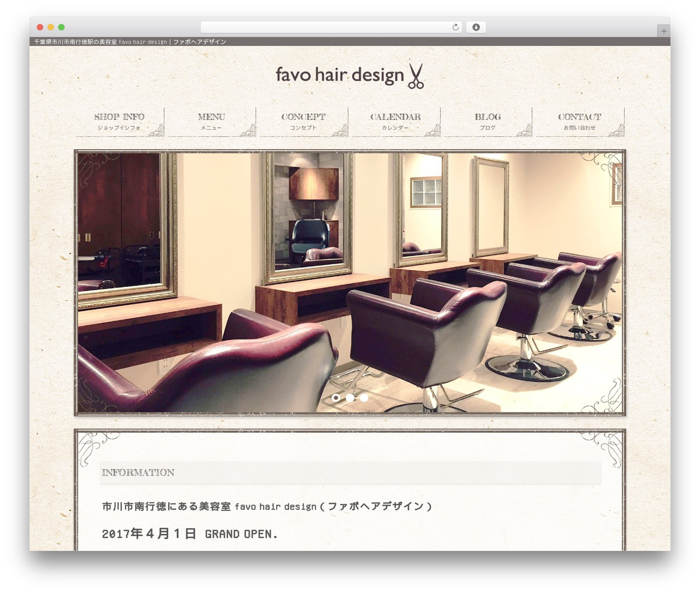Click the '2017年4月1日 GRAND OPEN.' text

click(x=190, y=534)
